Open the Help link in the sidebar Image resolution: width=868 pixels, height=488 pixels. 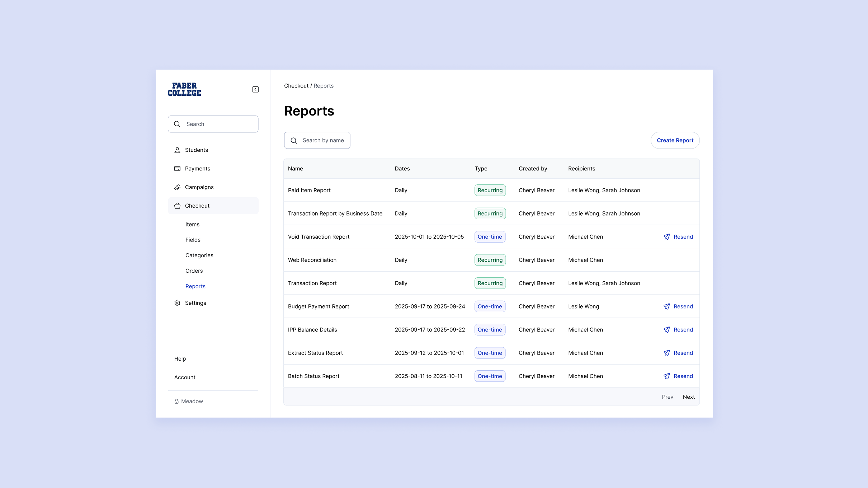[180, 359]
